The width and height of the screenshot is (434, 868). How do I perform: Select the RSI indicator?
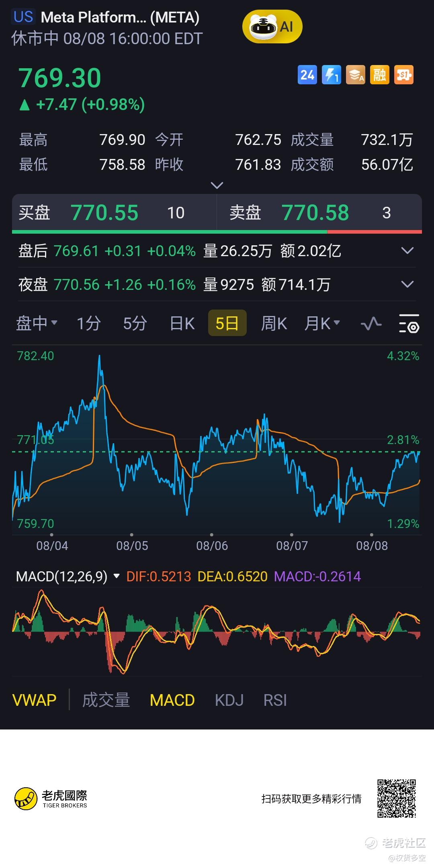click(275, 700)
